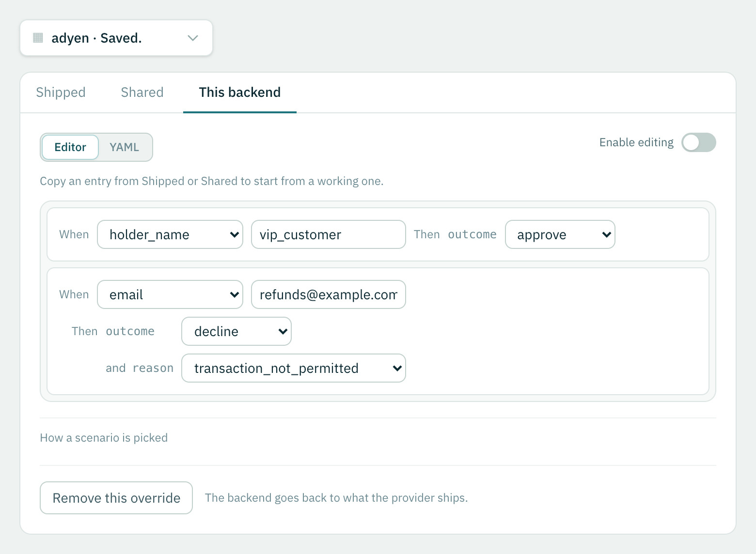The width and height of the screenshot is (756, 554).
Task: Open the Shared tab
Action: point(142,92)
